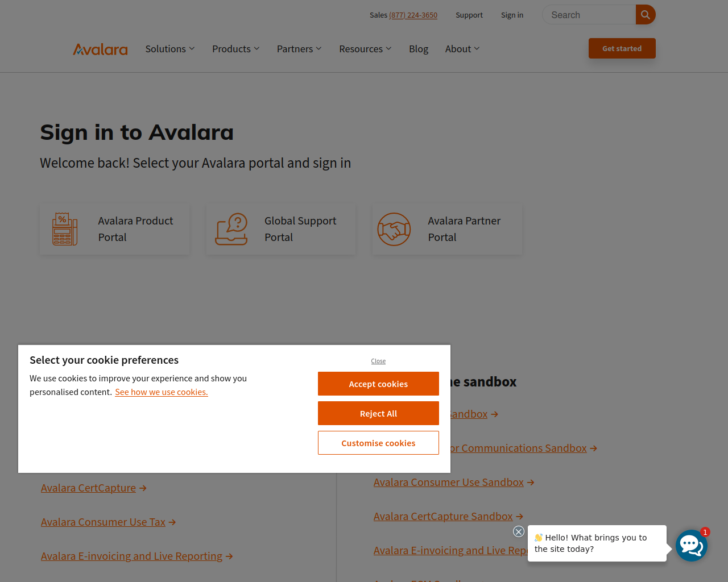
Task: Click the Accept cookies button
Action: pos(378,384)
